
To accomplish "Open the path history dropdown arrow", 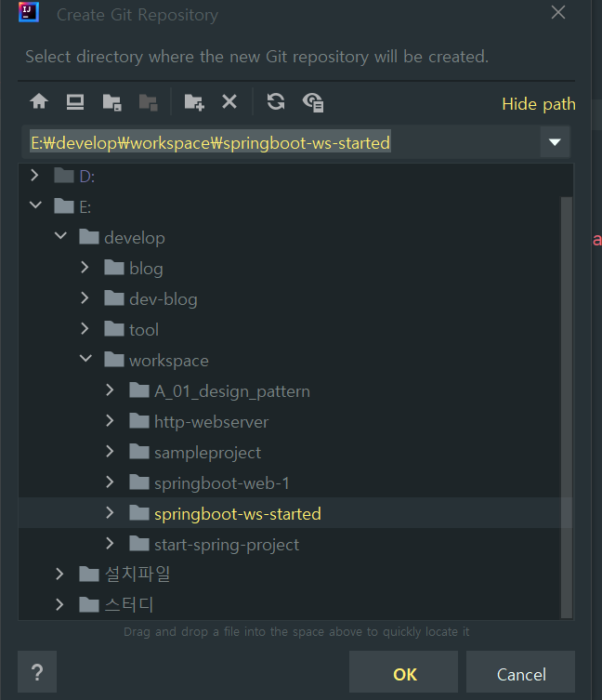I will coord(555,142).
